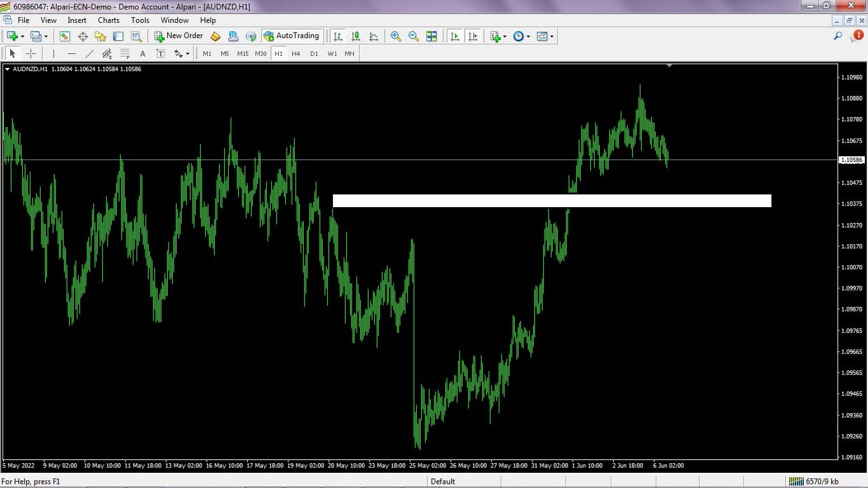Toggle the AutoTrading button

click(292, 36)
